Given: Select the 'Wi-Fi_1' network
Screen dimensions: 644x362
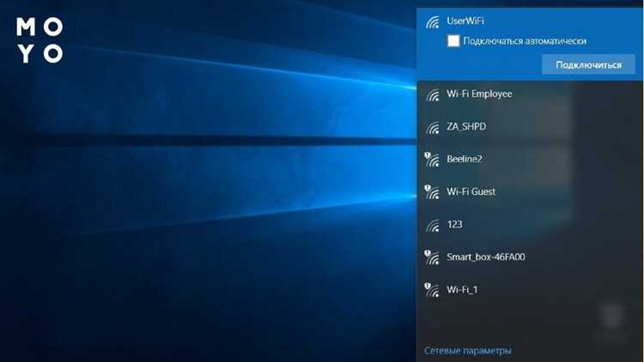Looking at the screenshot, I should 530,290.
